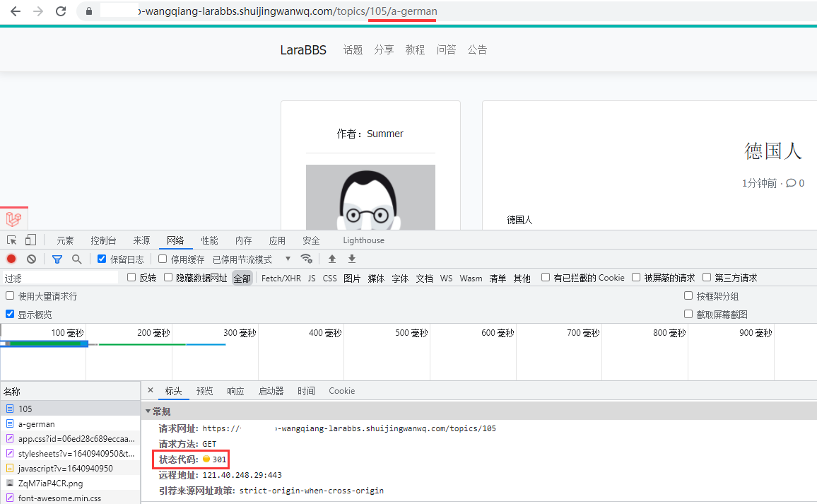Select the a-german request in list
The image size is (817, 504).
tap(37, 424)
